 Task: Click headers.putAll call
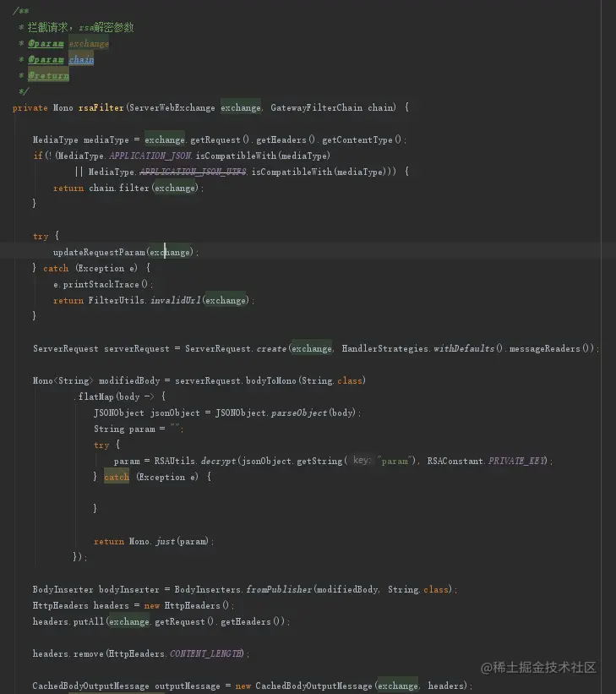coord(68,621)
